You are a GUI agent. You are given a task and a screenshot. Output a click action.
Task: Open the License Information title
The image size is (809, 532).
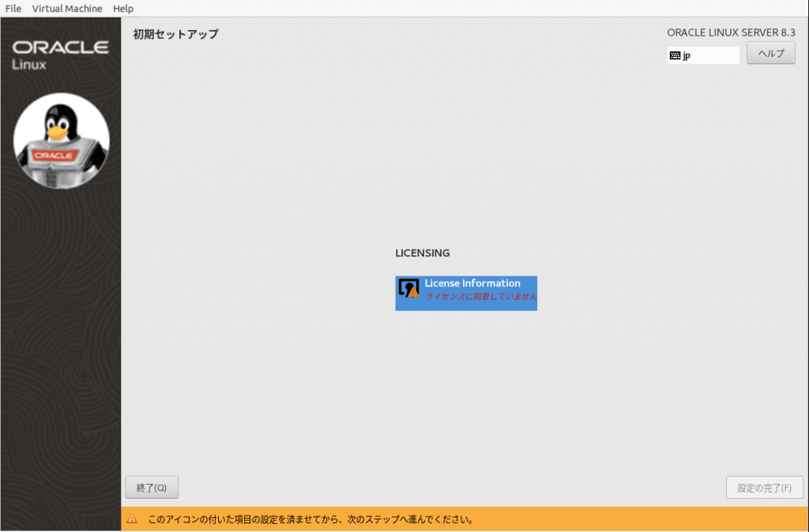click(x=472, y=283)
